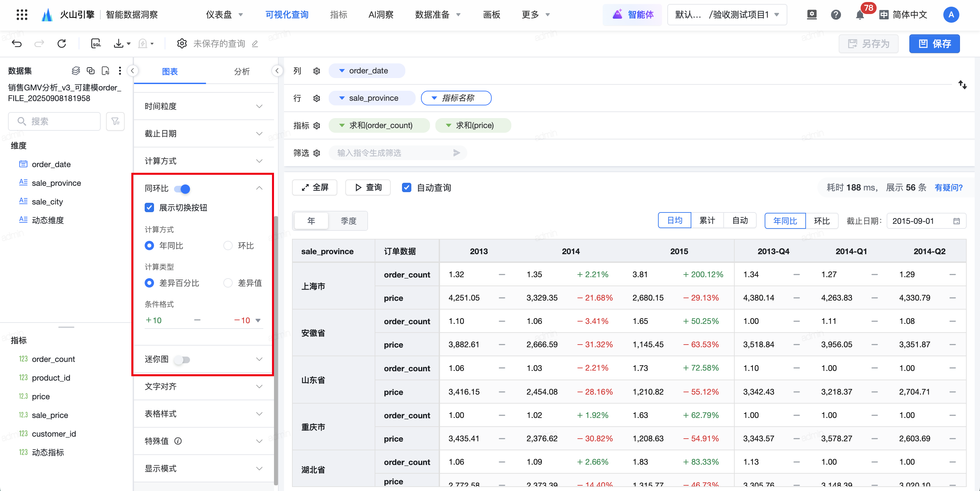Viewport: 980px width, 491px height.
Task: Switch to the 分析 tab
Action: [242, 72]
